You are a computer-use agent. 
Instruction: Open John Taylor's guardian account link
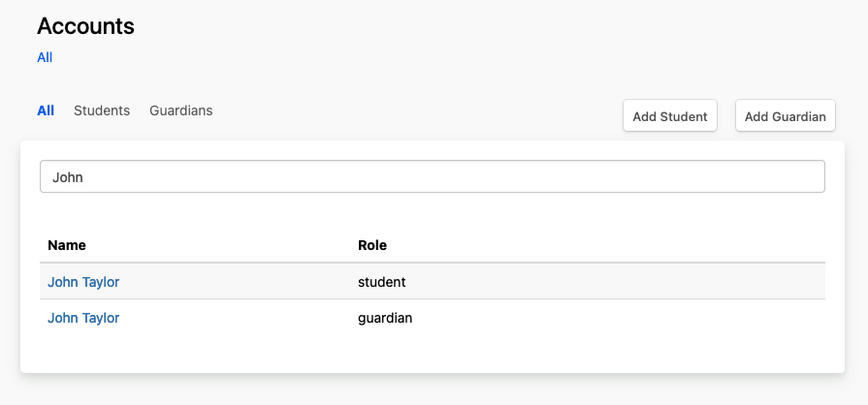[x=83, y=317]
